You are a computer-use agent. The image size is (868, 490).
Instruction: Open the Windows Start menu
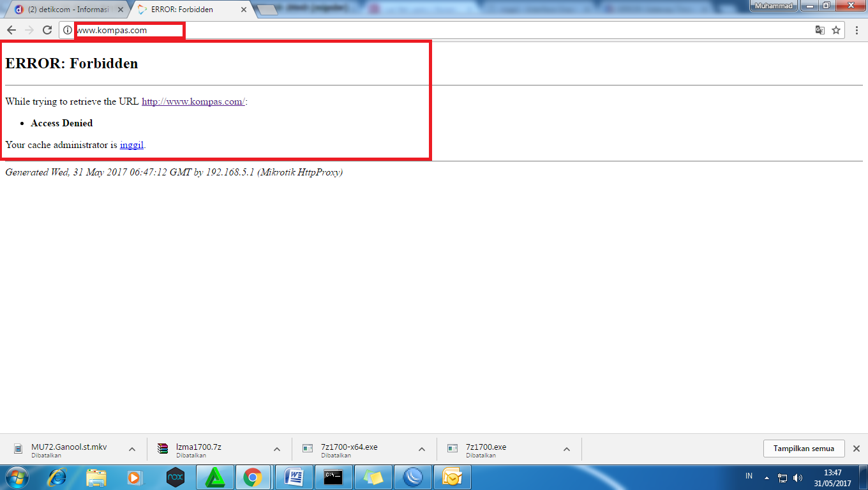[x=17, y=477]
